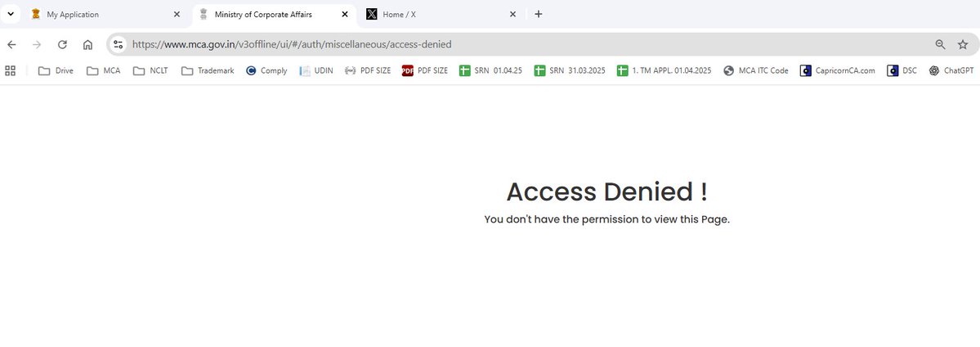Open the Comply bookmark
Viewport: 980px width, 347px height.
click(x=266, y=70)
